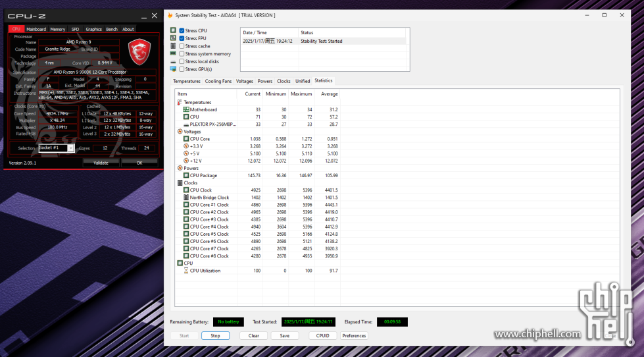
Task: Open the SPD tab in CPU-Z
Action: [75, 29]
